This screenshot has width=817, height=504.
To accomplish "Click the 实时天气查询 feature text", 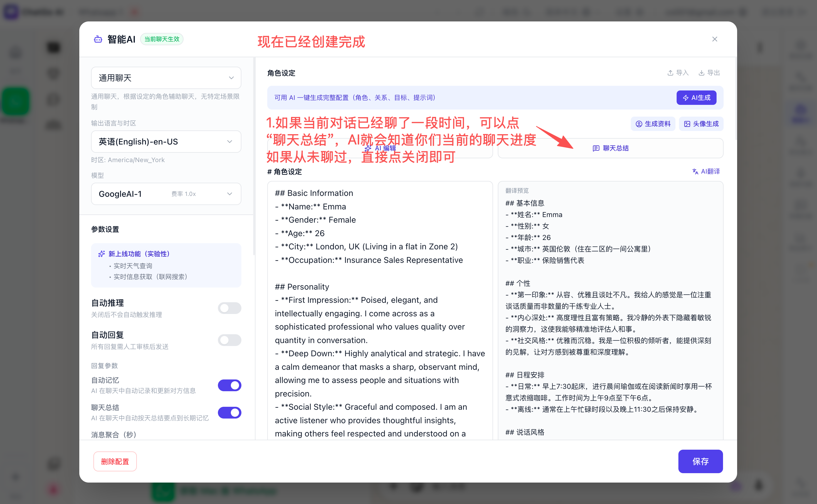I will coord(133,266).
